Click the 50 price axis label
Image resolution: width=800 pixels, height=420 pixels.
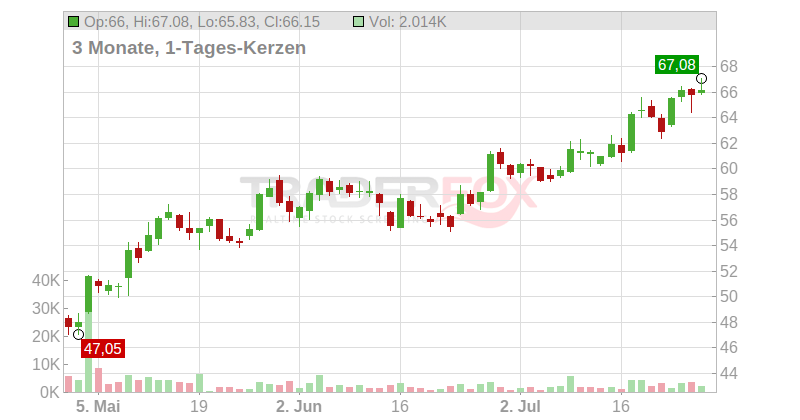[729, 297]
